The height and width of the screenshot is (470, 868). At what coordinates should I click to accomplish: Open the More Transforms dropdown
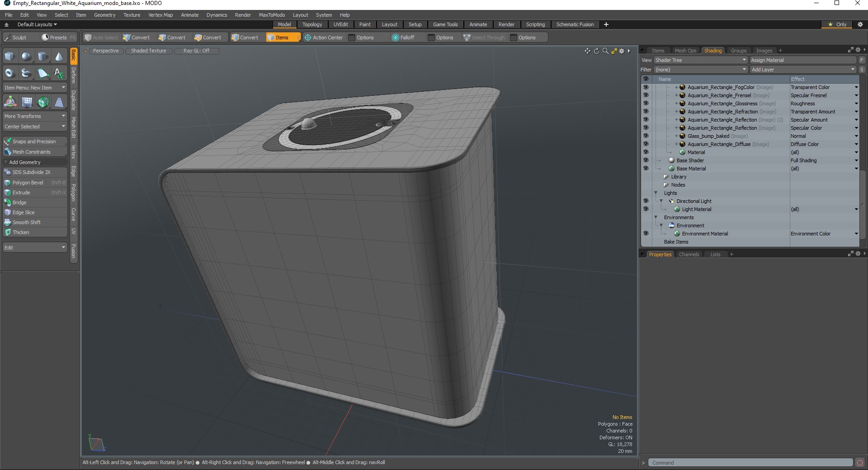coord(35,116)
